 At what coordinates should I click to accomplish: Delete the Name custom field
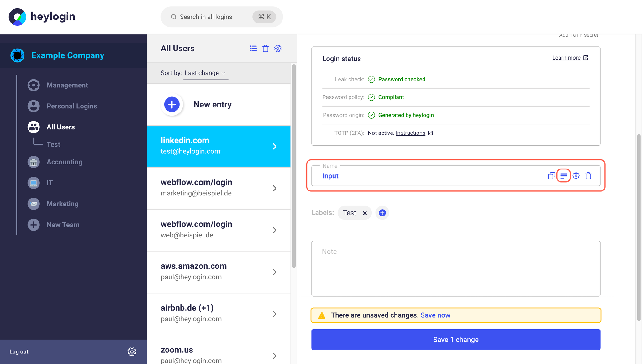(x=588, y=176)
